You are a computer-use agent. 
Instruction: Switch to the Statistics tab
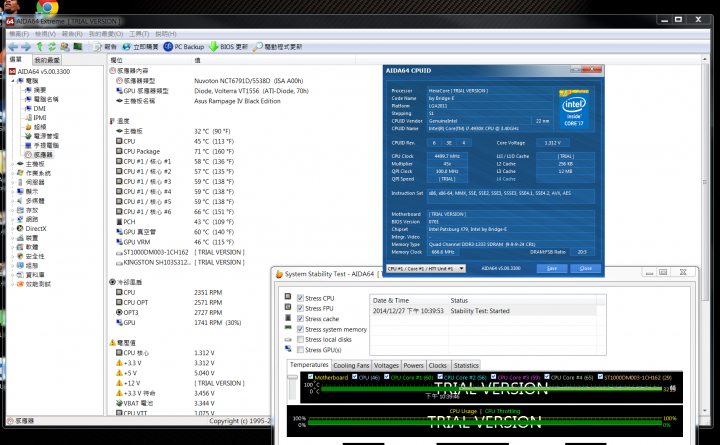(x=466, y=366)
